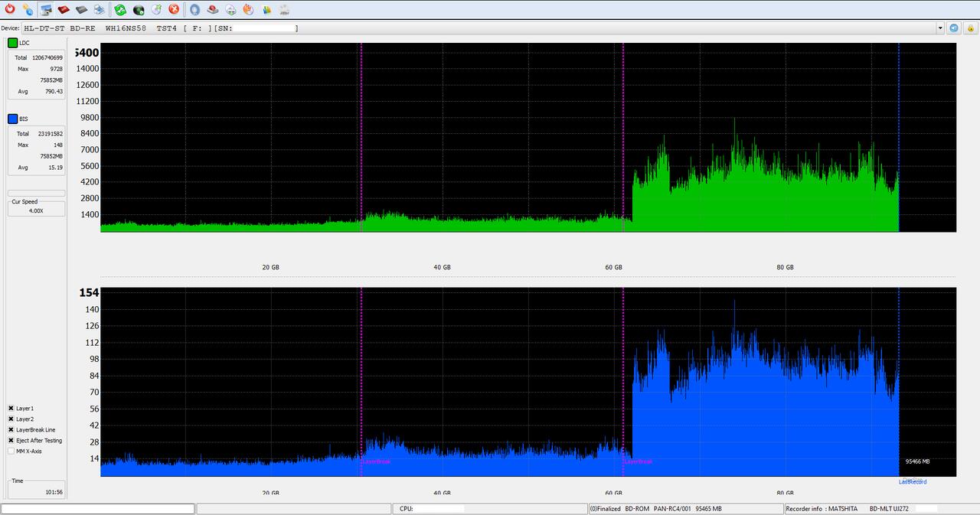Click the LDC Max value 9728
This screenshot has height=515, width=980.
click(56, 69)
